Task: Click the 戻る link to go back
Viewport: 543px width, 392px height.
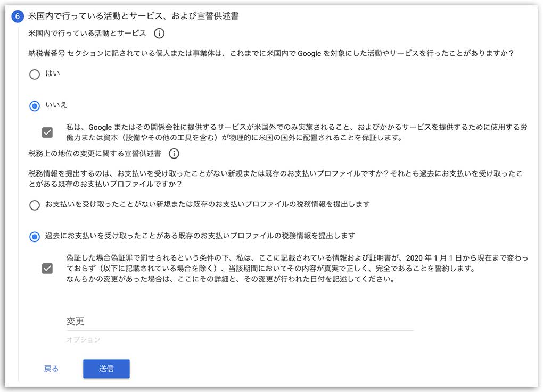Action: click(x=51, y=369)
